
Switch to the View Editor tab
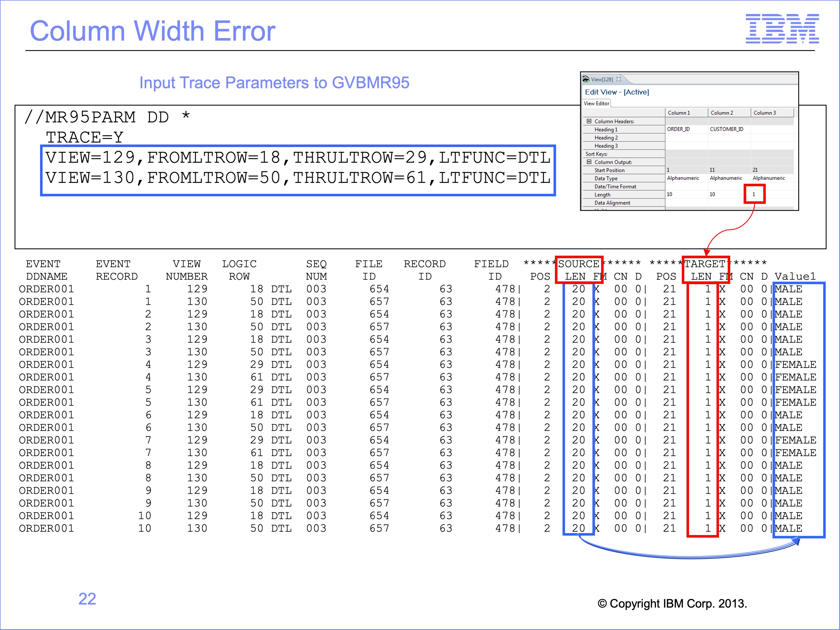click(x=596, y=103)
